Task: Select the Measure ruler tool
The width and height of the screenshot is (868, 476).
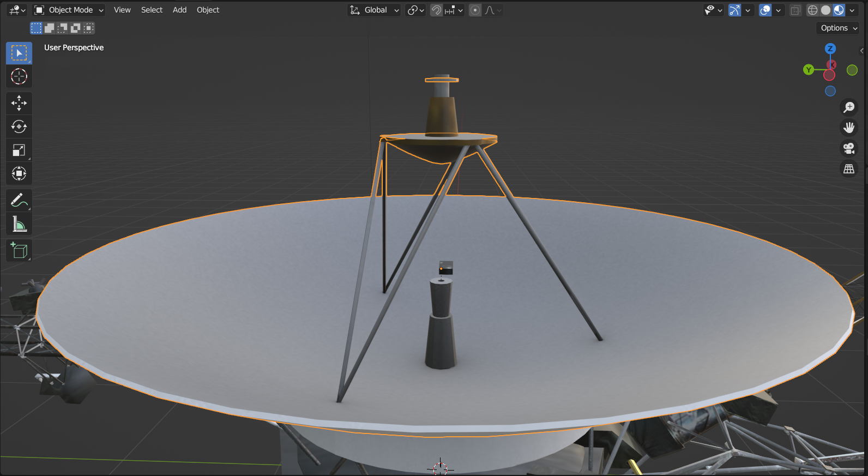Action: click(x=19, y=224)
